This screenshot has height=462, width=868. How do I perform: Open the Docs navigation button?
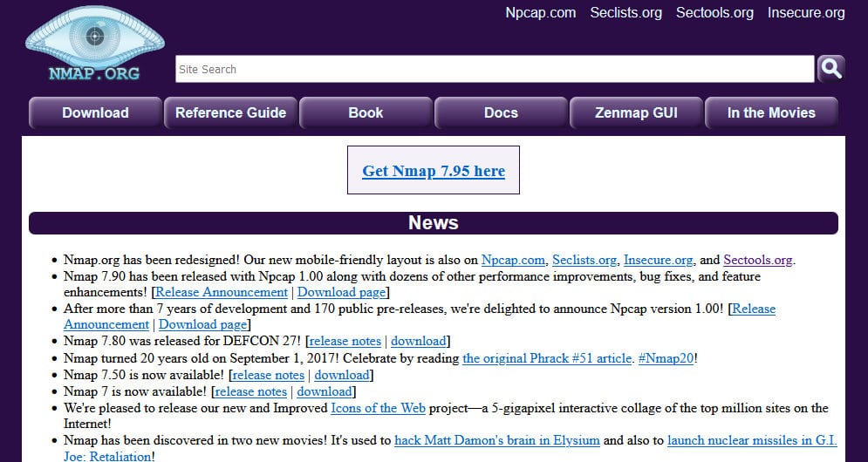501,112
